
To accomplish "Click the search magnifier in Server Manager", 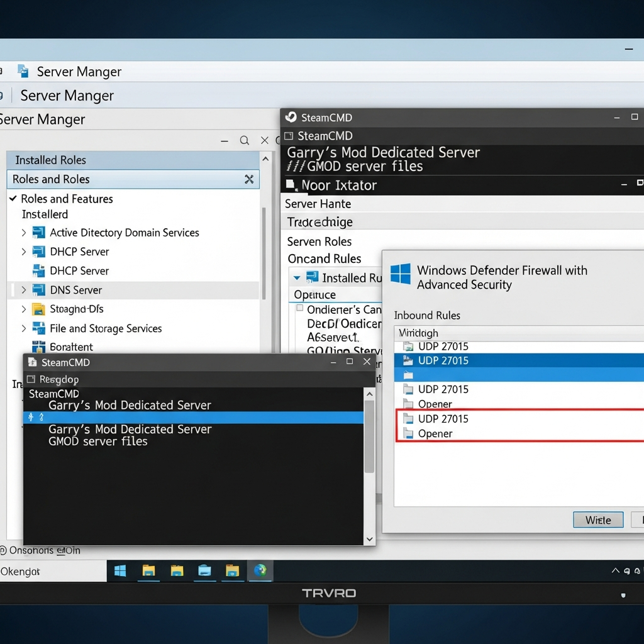I will (245, 140).
